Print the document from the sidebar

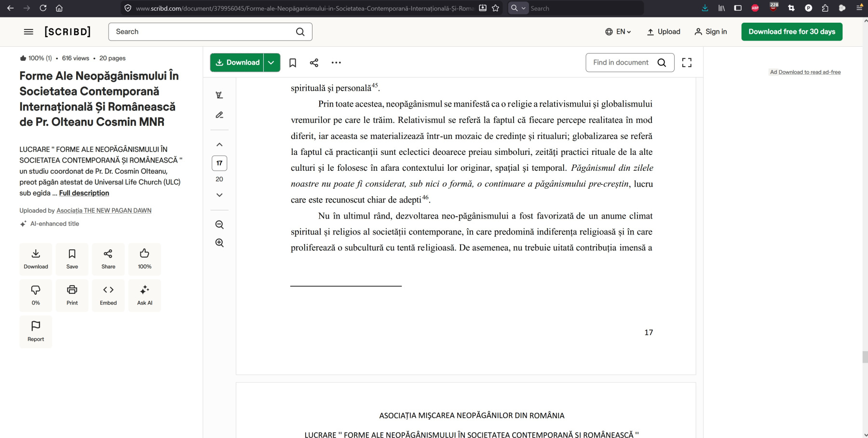coord(72,295)
